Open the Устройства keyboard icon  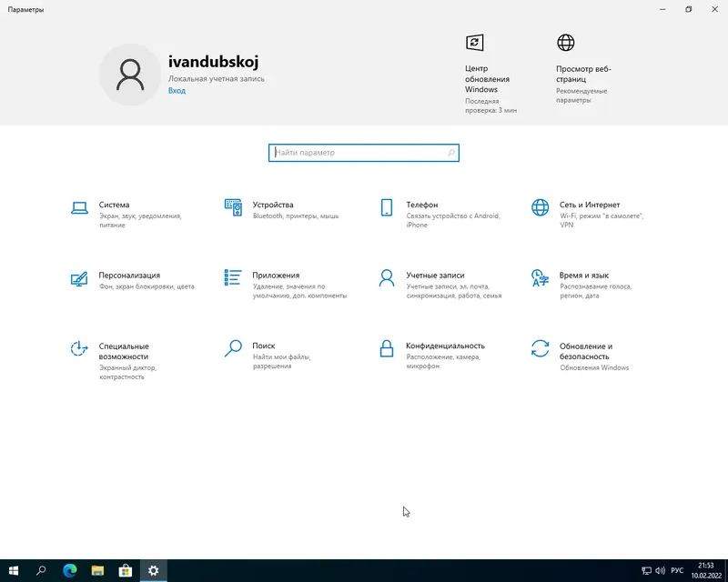click(233, 207)
